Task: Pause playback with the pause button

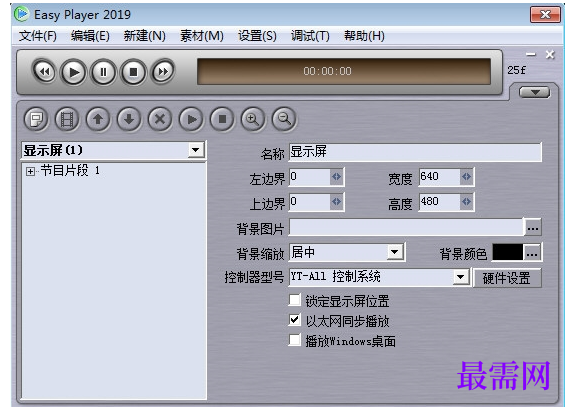Action: [103, 72]
